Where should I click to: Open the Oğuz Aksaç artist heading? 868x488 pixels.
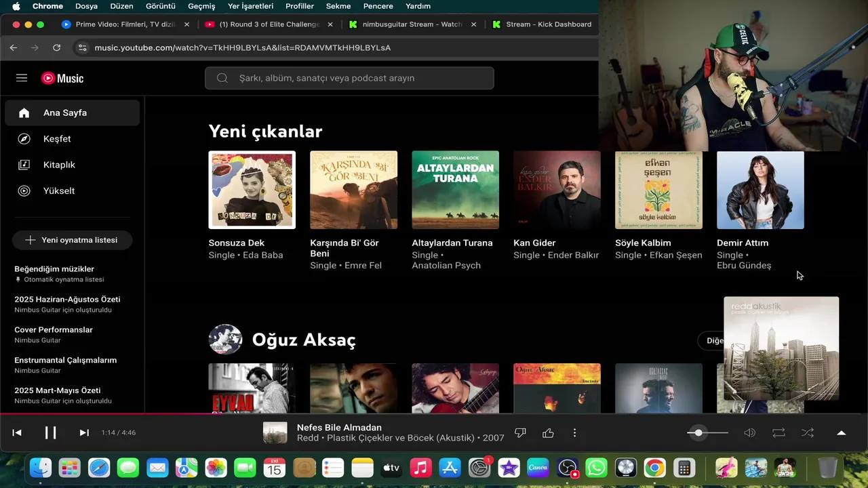pos(304,340)
